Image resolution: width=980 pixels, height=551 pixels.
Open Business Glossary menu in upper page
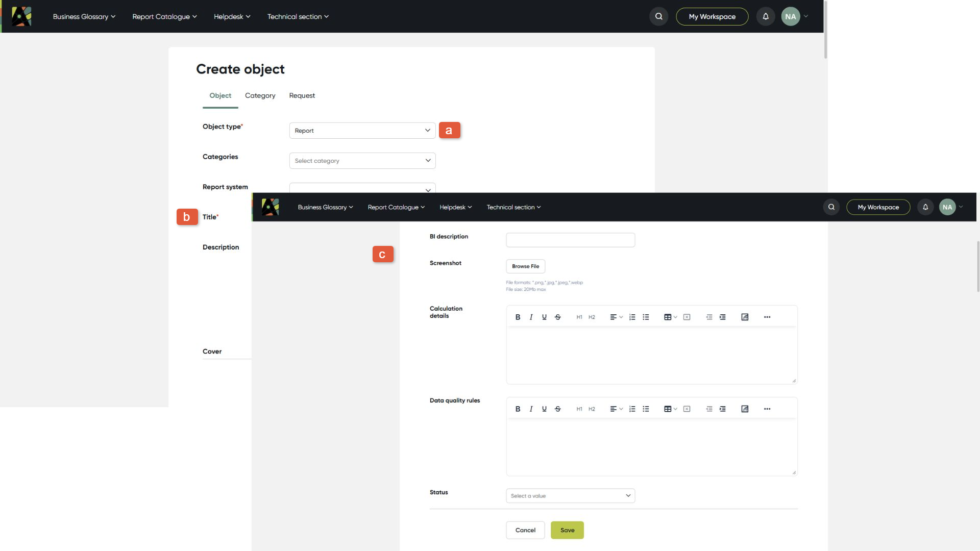tap(84, 16)
